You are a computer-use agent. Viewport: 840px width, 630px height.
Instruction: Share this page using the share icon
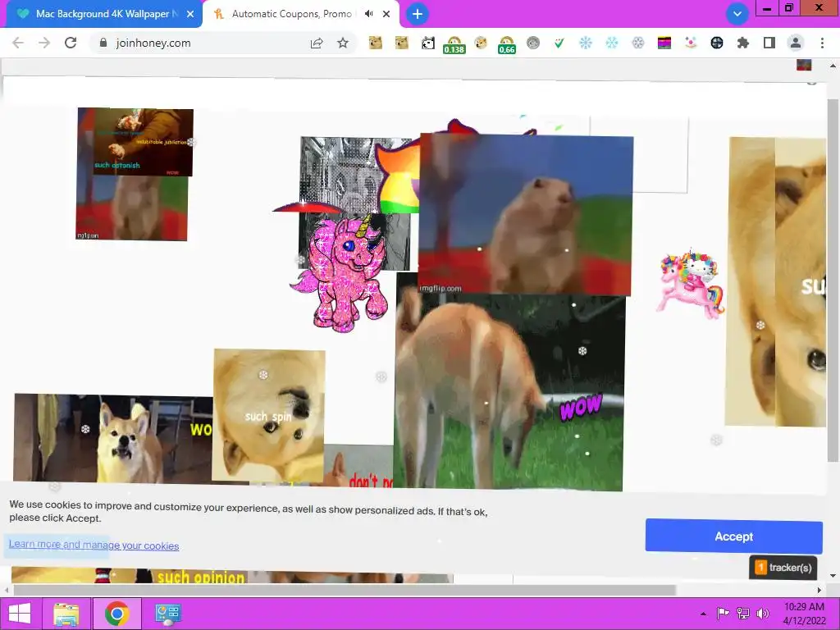317,43
